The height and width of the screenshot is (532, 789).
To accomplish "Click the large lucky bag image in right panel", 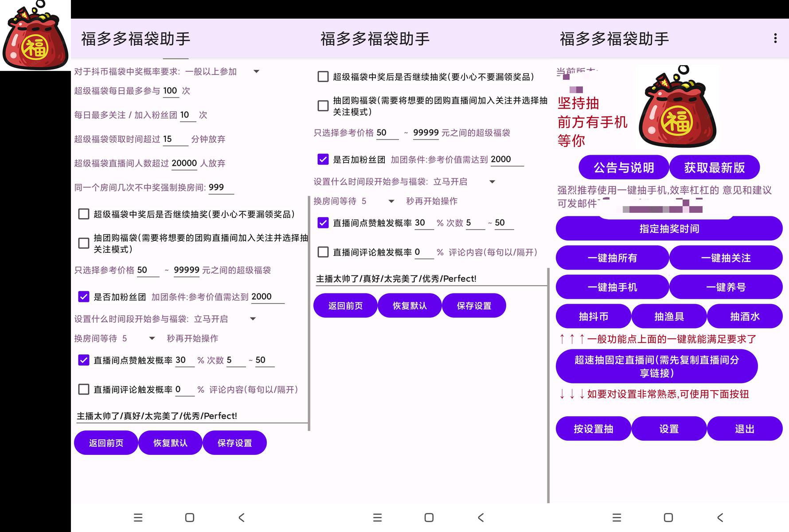I will pos(677,106).
